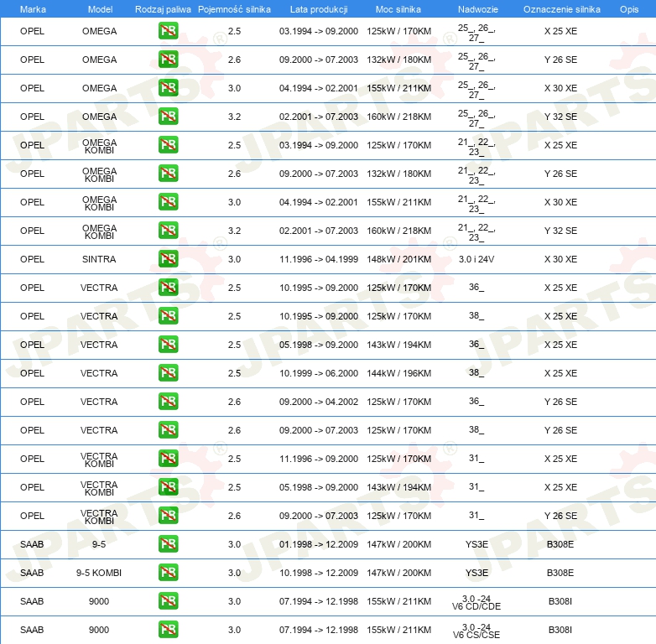This screenshot has height=644, width=656.
Task: Select '132kW / 180KM' in OMEGA KOMBI row
Action: click(x=398, y=174)
